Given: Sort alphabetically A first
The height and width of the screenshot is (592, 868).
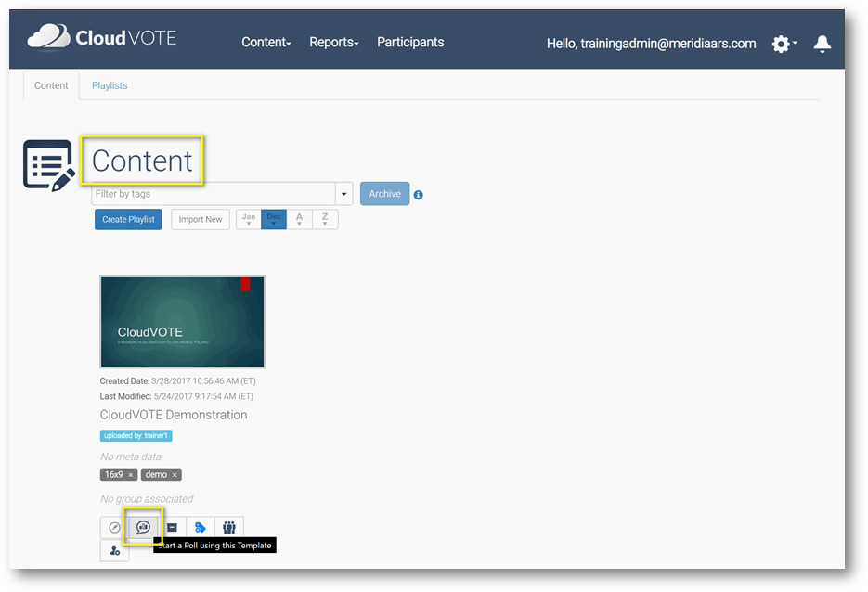Looking at the screenshot, I should [300, 219].
